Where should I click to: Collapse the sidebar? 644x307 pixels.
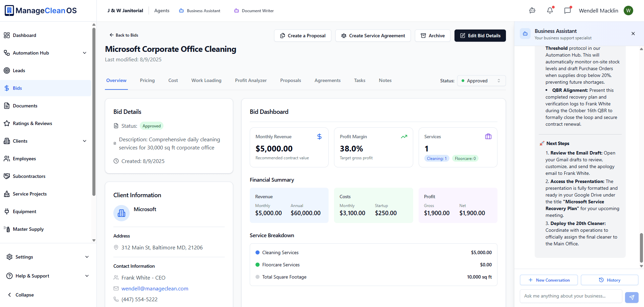[x=21, y=295]
